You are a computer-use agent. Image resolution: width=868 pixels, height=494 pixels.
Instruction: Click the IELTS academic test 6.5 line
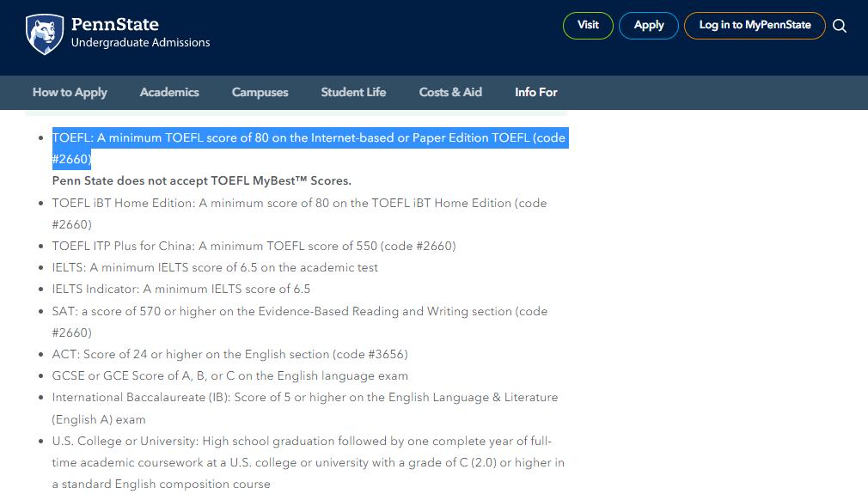(215, 268)
